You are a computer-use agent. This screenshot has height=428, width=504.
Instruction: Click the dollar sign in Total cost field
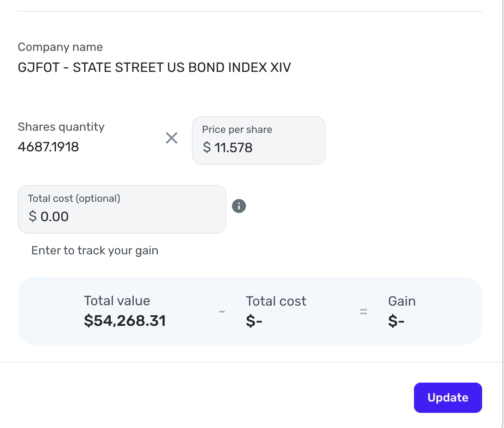(x=32, y=217)
